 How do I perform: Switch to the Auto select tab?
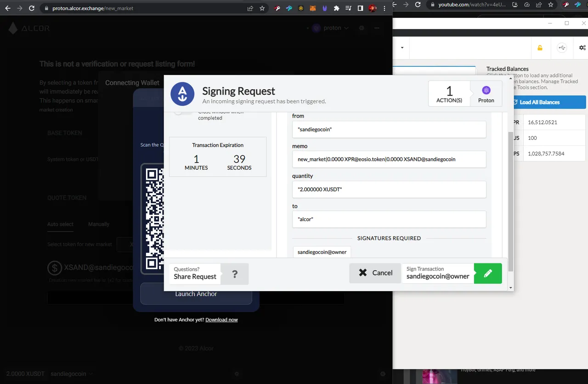pos(60,224)
